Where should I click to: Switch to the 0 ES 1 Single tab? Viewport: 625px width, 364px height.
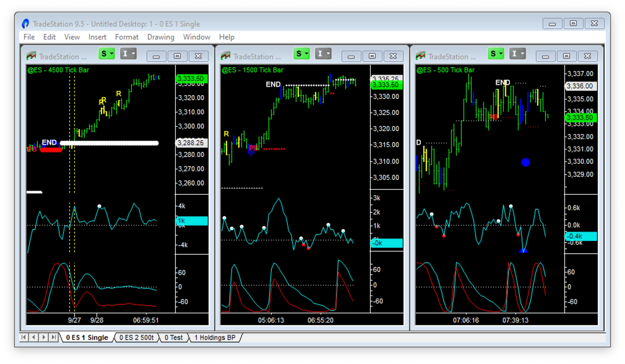click(87, 337)
